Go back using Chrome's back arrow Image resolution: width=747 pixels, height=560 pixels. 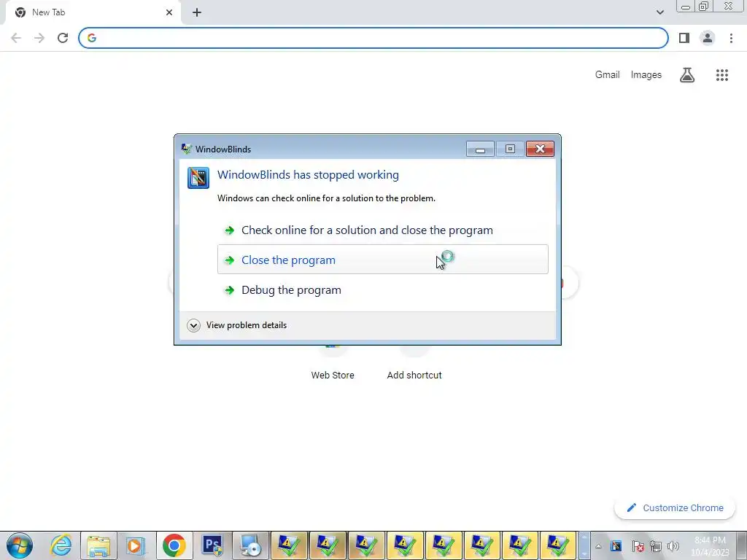click(16, 38)
